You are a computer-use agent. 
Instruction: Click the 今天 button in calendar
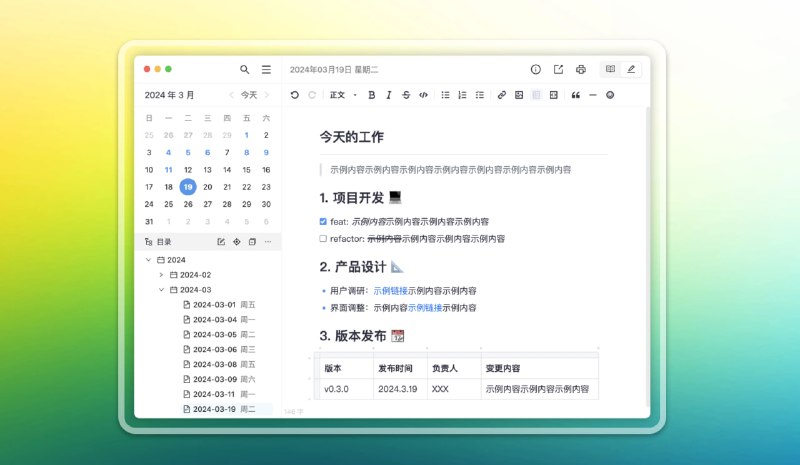coord(248,95)
